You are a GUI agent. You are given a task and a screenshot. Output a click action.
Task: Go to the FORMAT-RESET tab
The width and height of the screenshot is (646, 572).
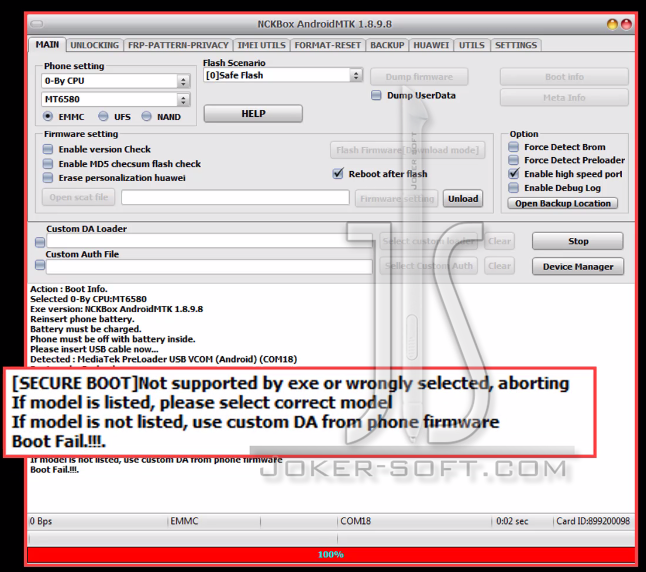(328, 45)
